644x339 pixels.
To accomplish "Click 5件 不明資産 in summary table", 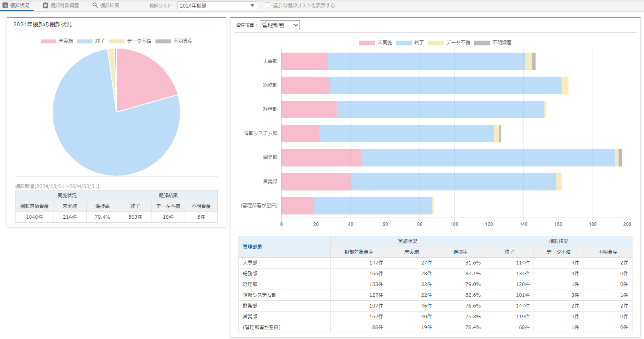I will coord(201,217).
